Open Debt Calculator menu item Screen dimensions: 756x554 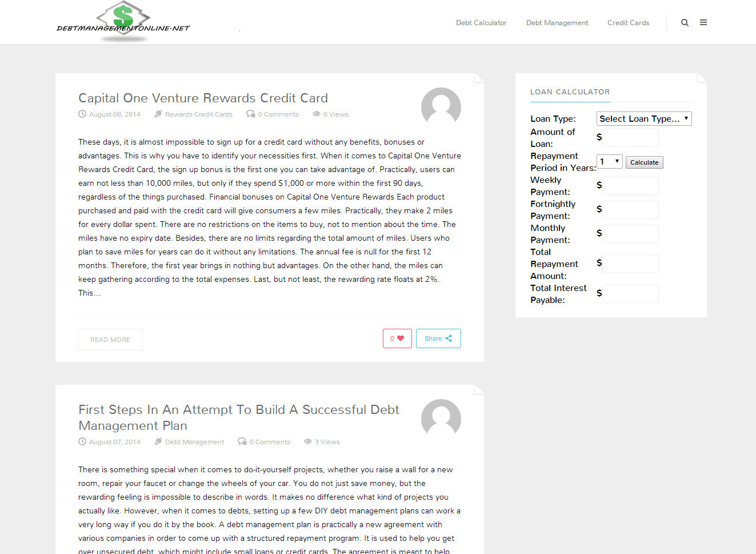pos(481,23)
